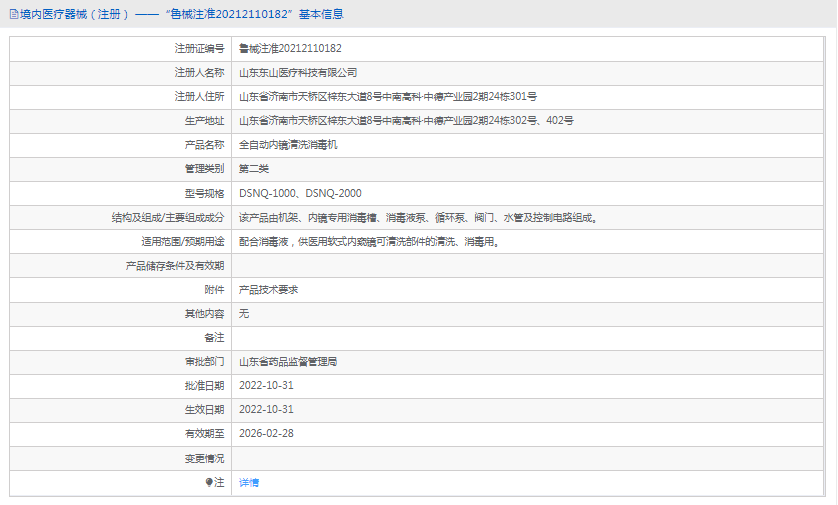Click the 批准日期 label
Image resolution: width=838 pixels, height=505 pixels.
tap(205, 386)
